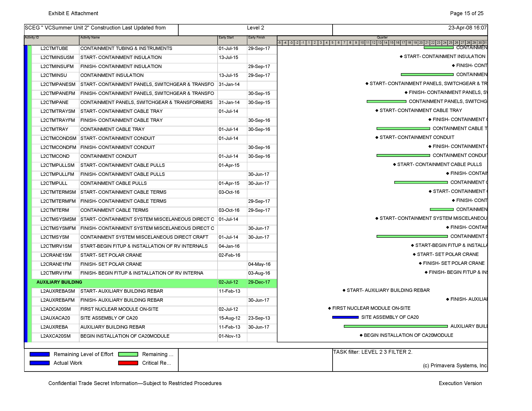Click the blue Actual Work legend swatch
Screen dimensions: 532x411
click(39, 363)
